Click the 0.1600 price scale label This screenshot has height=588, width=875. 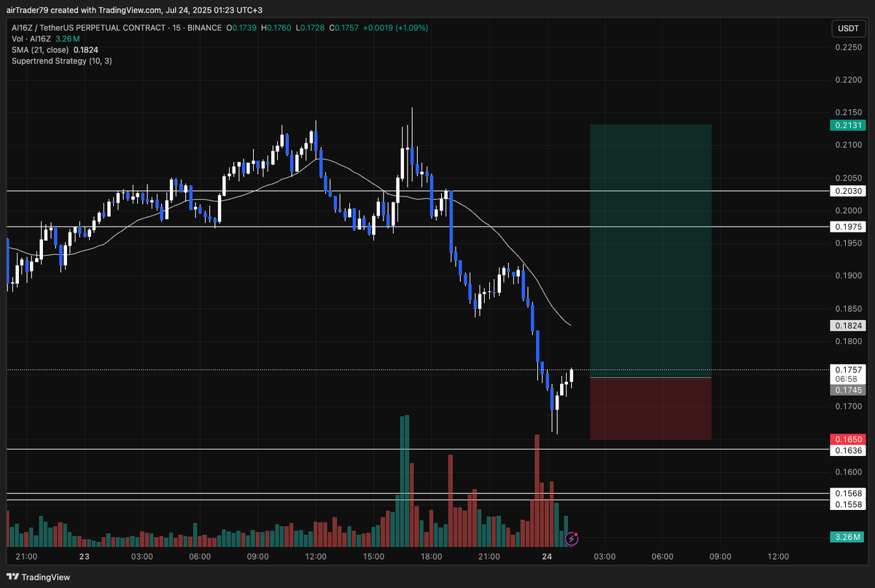pyautogui.click(x=847, y=471)
